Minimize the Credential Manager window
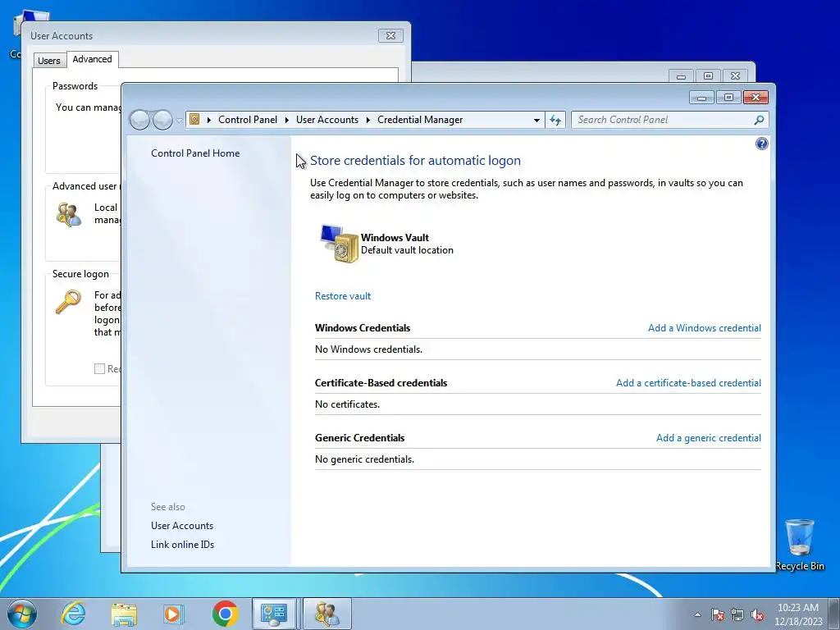The width and height of the screenshot is (840, 630). pyautogui.click(x=701, y=97)
